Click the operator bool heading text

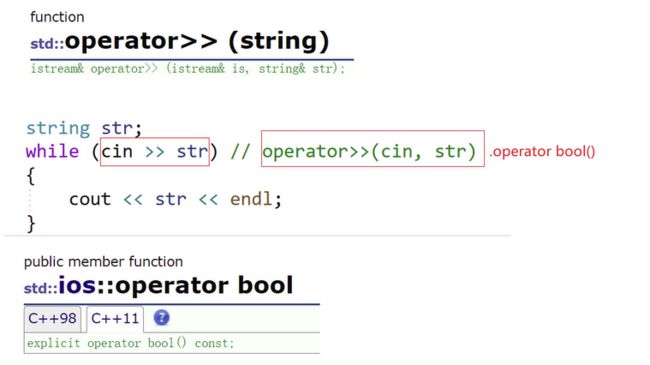204,285
